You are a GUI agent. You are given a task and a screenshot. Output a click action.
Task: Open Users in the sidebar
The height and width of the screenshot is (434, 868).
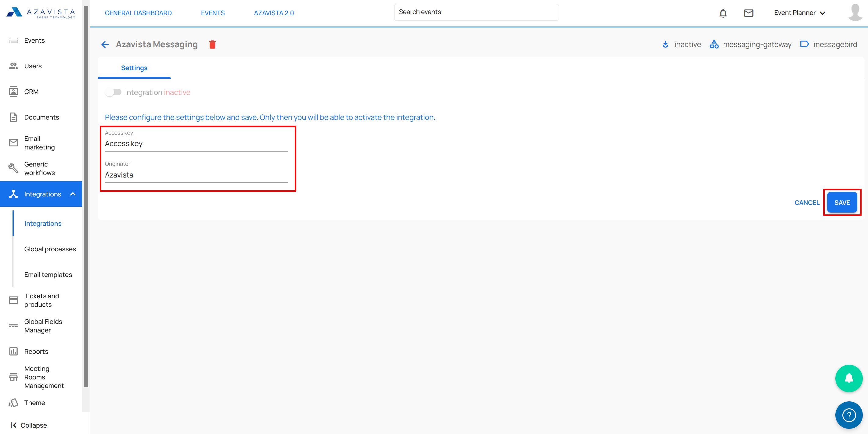tap(41, 66)
